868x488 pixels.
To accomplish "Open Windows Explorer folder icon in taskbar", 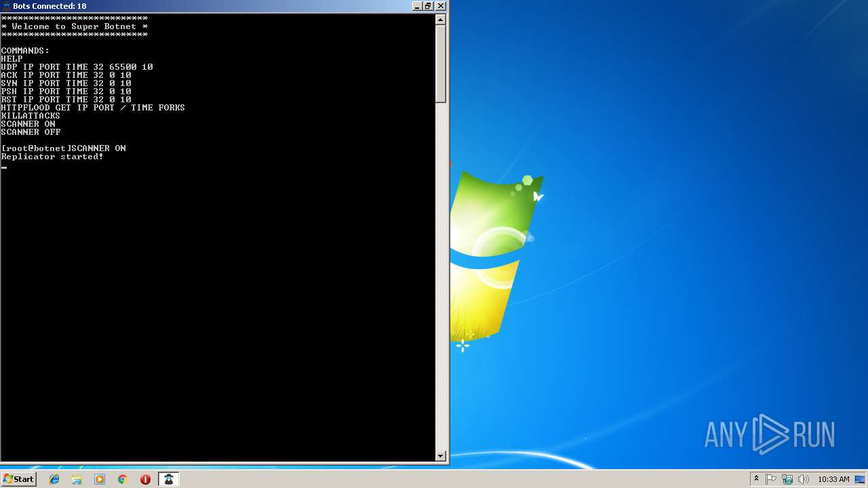I will pyautogui.click(x=77, y=479).
